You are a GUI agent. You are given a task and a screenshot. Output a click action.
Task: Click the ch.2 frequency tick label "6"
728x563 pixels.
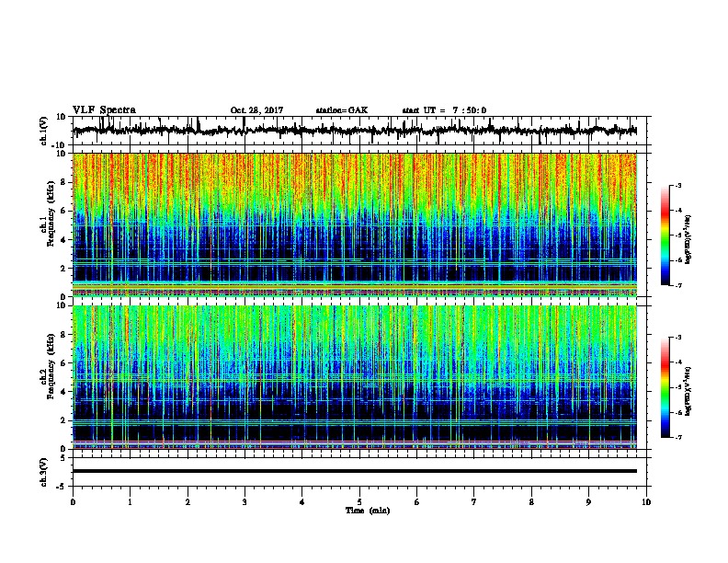pyautogui.click(x=63, y=363)
